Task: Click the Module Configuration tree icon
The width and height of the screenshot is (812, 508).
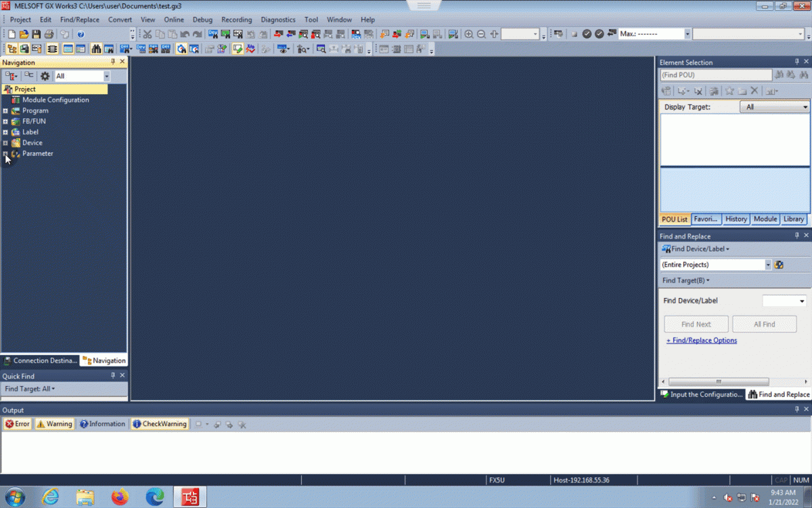Action: pos(16,100)
